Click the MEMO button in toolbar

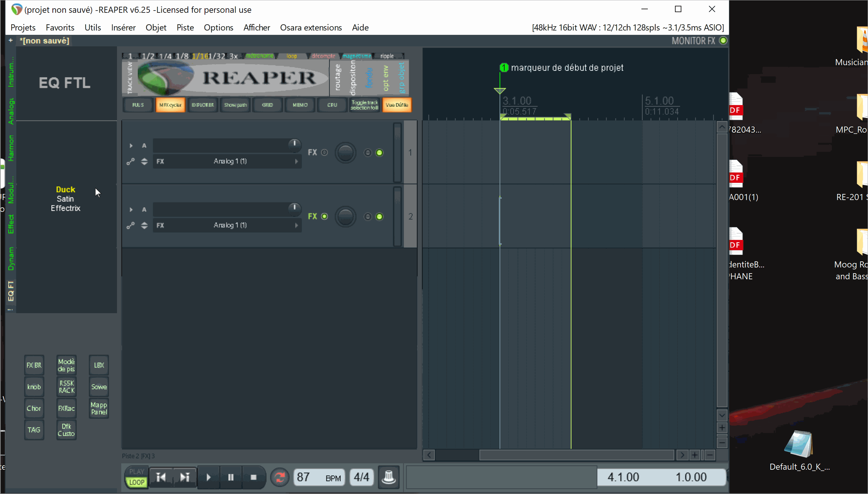(x=299, y=105)
